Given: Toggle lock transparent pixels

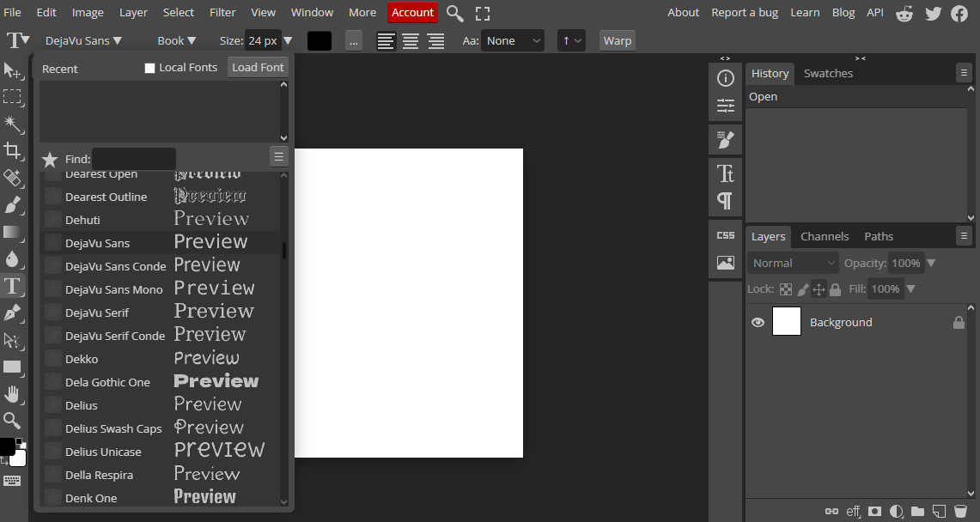Looking at the screenshot, I should point(786,289).
